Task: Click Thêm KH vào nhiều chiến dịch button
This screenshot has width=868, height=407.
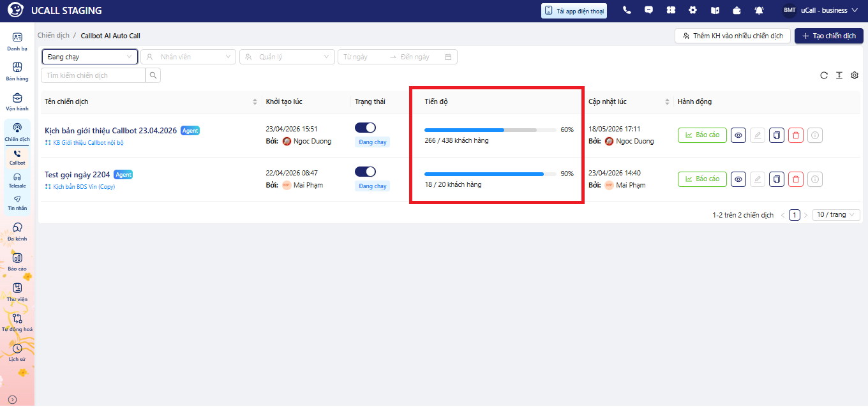Action: (x=733, y=36)
